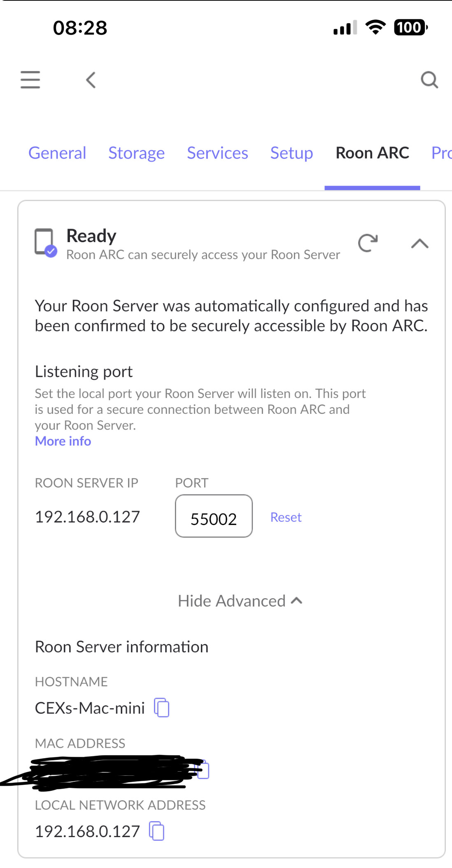The image size is (452, 868).
Task: Collapse the Ready status card
Action: click(420, 244)
